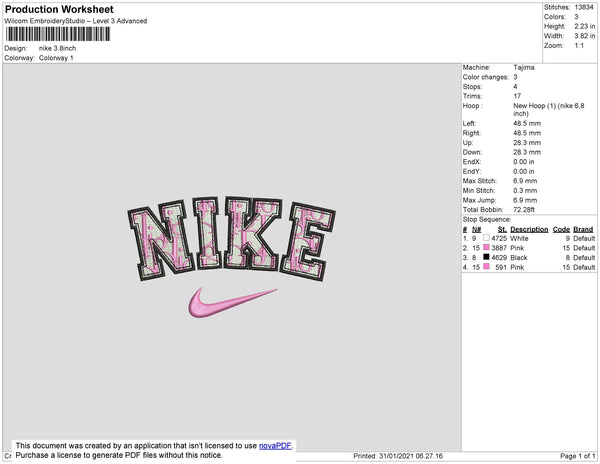Viewport: 600px width, 464px height.
Task: Click the 'White' description in stop 1
Action: click(519, 238)
